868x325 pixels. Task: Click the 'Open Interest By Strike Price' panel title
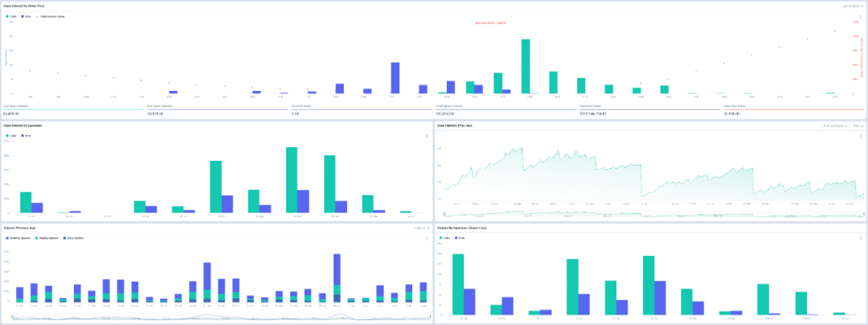pyautogui.click(x=26, y=6)
